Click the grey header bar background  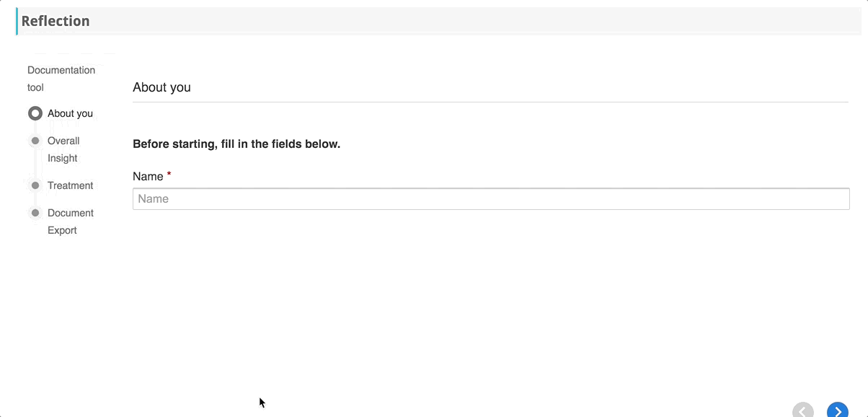(476, 21)
